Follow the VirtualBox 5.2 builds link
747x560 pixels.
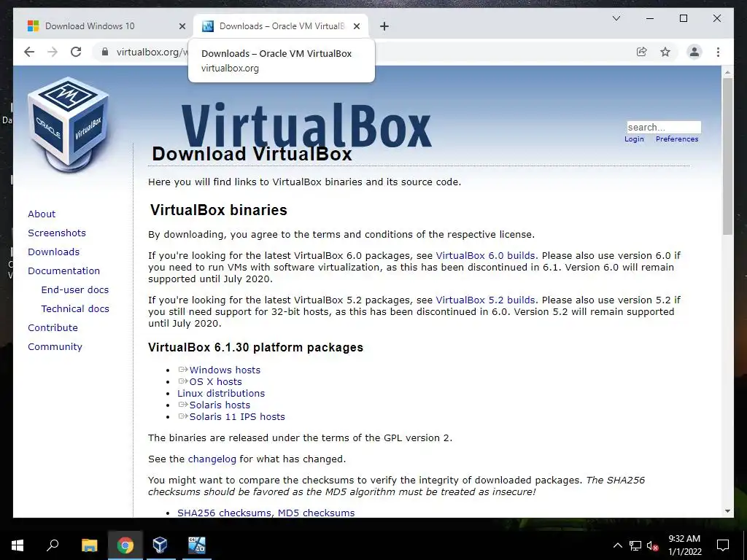[x=485, y=300]
